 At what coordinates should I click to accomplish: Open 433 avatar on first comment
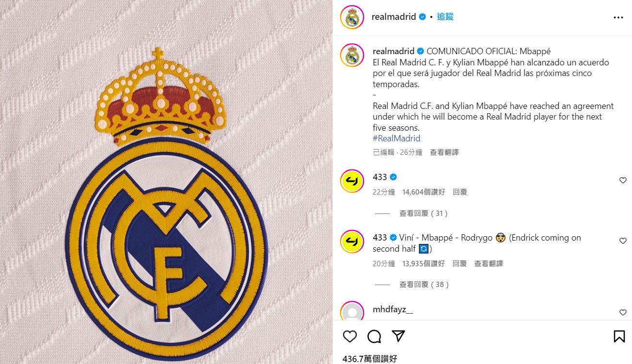click(x=352, y=181)
